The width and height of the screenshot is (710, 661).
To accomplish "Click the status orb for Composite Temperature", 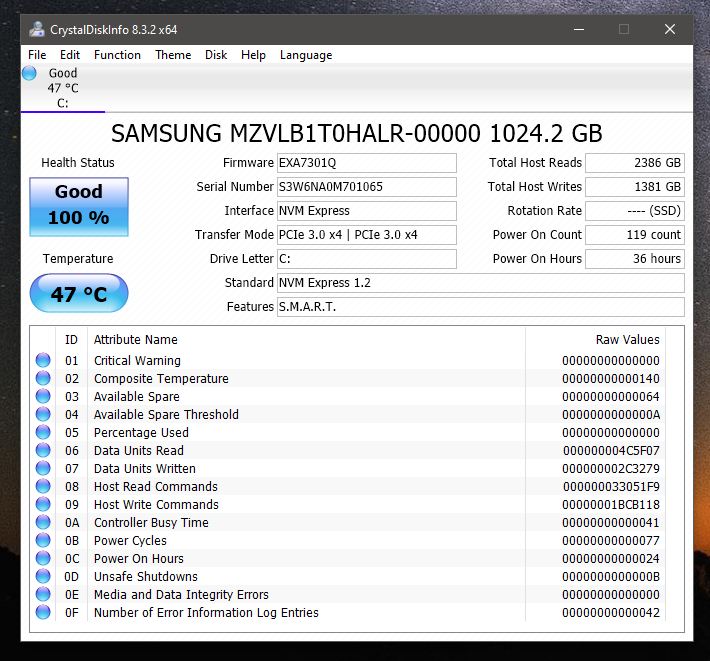I will [43, 378].
